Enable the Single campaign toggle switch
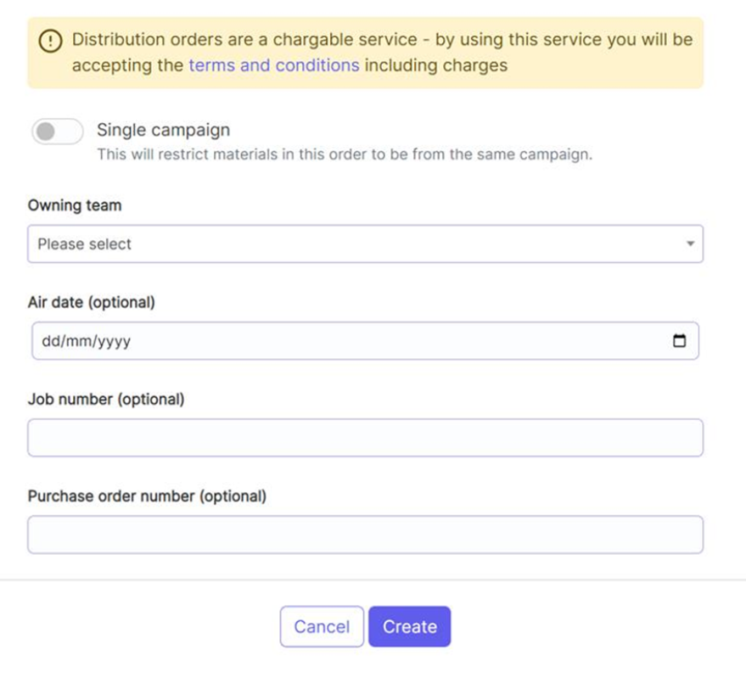746x700 pixels. (57, 132)
